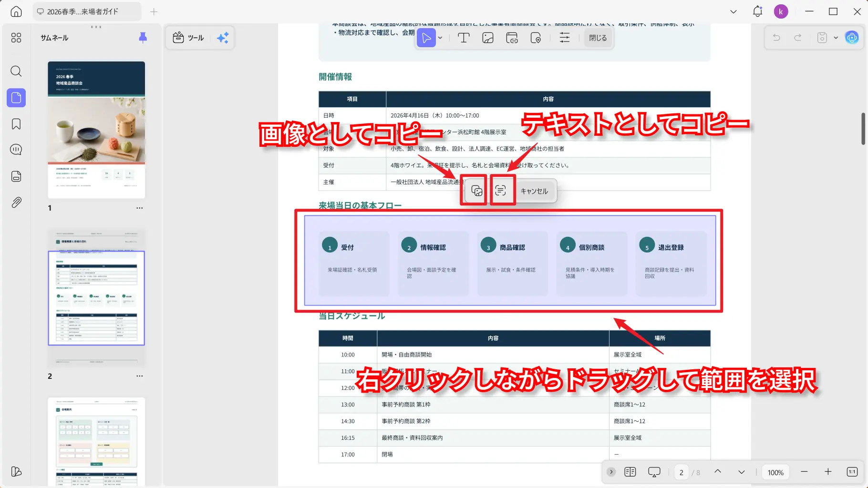Image resolution: width=868 pixels, height=488 pixels.
Task: Open the 100% zoom level field
Action: coord(775,472)
